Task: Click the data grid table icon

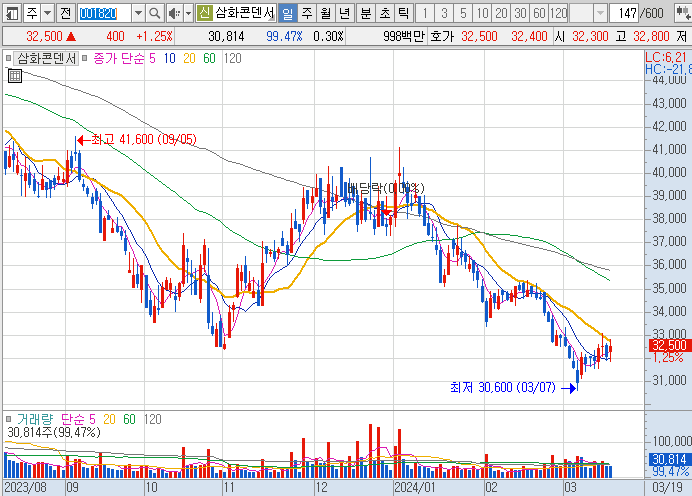Action: (15, 76)
